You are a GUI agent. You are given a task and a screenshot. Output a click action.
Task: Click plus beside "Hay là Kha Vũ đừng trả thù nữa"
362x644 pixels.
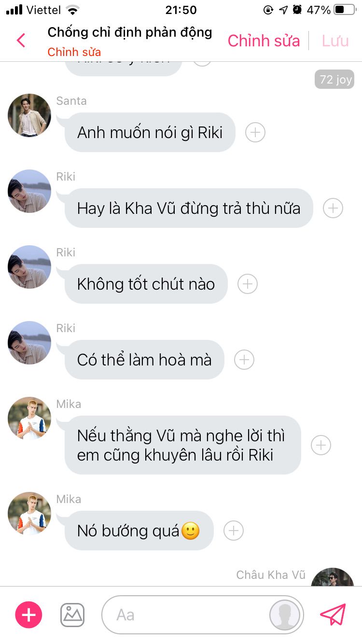point(333,208)
